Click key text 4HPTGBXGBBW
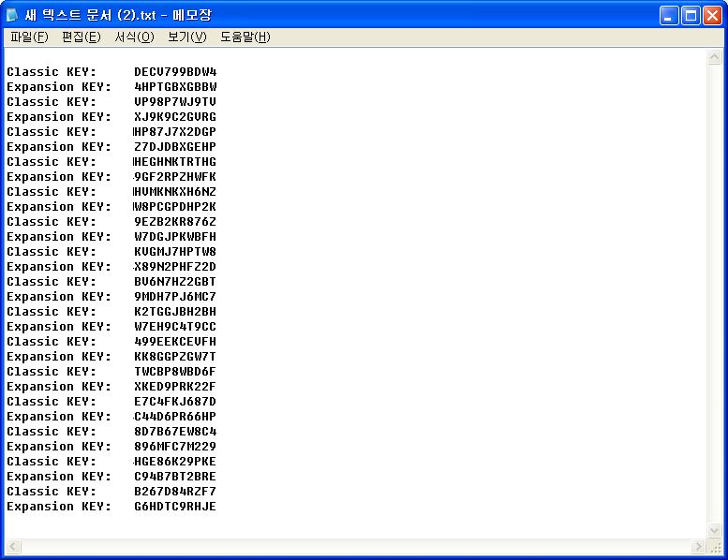The height and width of the screenshot is (560, 728). 175,87
